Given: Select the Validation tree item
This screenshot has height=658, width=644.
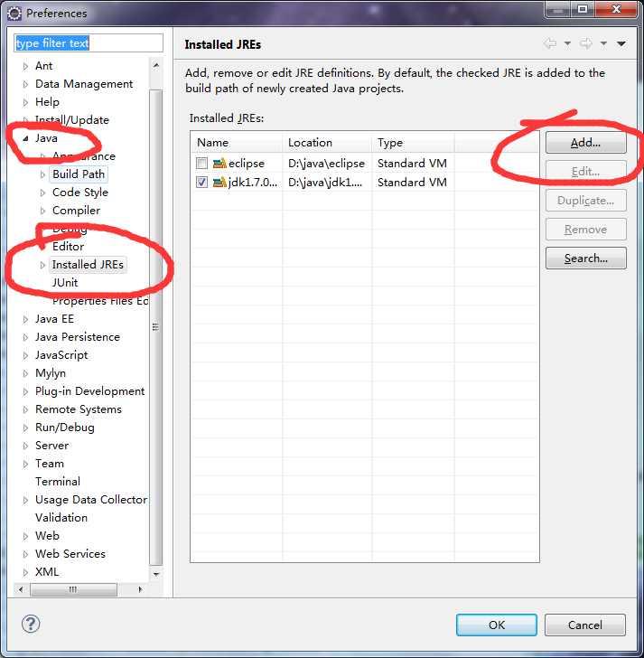Looking at the screenshot, I should pos(61,518).
